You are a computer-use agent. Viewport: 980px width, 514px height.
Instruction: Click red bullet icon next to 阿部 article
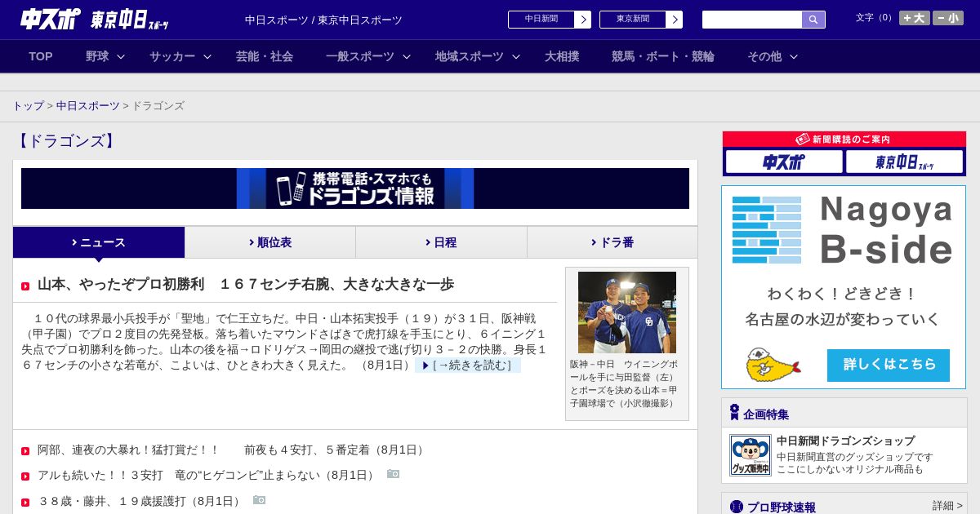pos(25,451)
